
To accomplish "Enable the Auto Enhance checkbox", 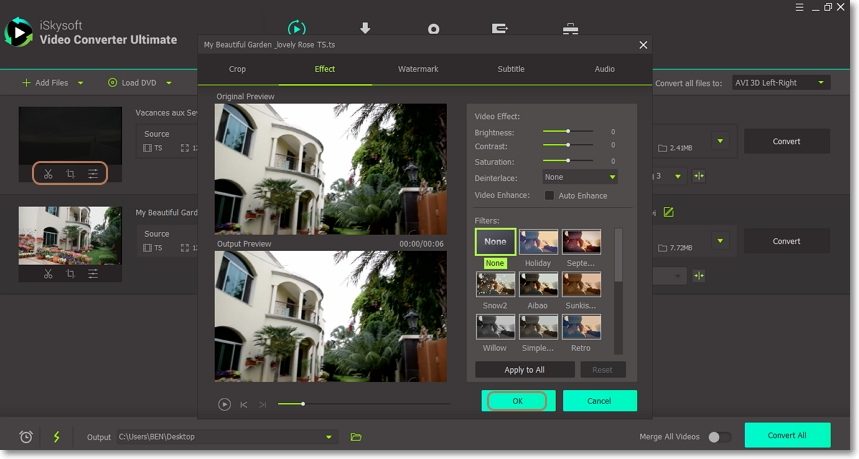I will 549,196.
